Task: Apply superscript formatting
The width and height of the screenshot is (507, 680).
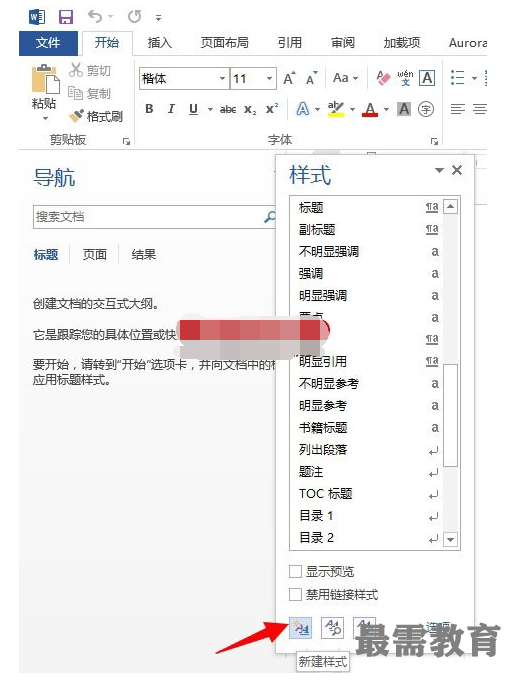Action: [272, 108]
